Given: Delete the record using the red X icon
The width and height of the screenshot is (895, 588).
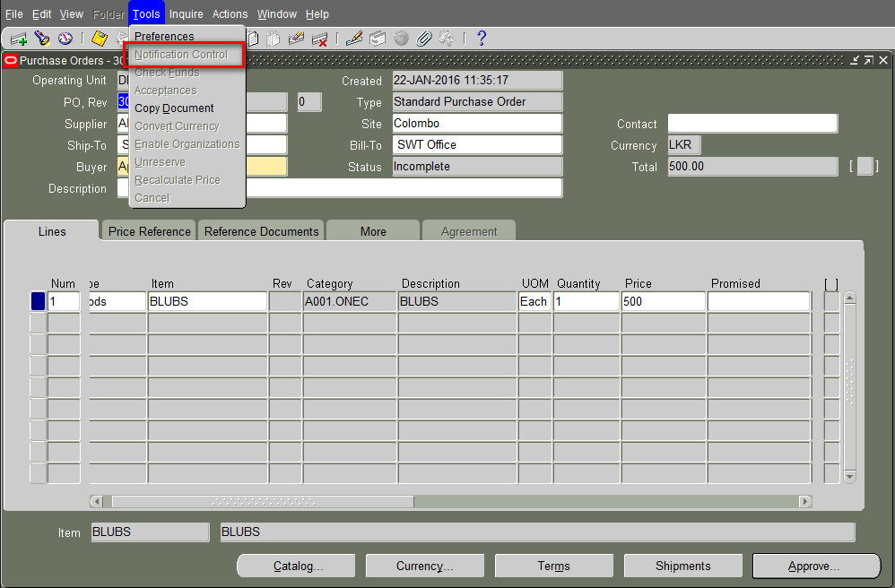Looking at the screenshot, I should 320,39.
